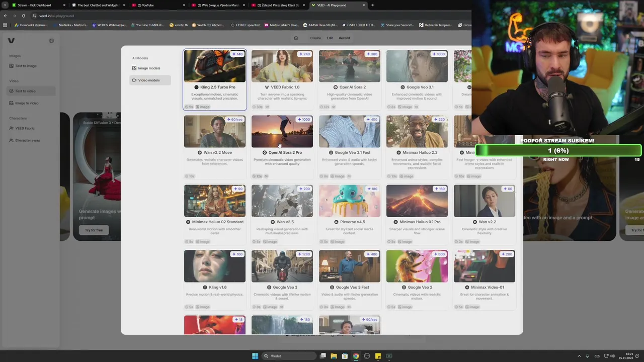The image size is (644, 362).
Task: Click the 1000 credits badge on Google Veo 3.1
Action: click(438, 54)
